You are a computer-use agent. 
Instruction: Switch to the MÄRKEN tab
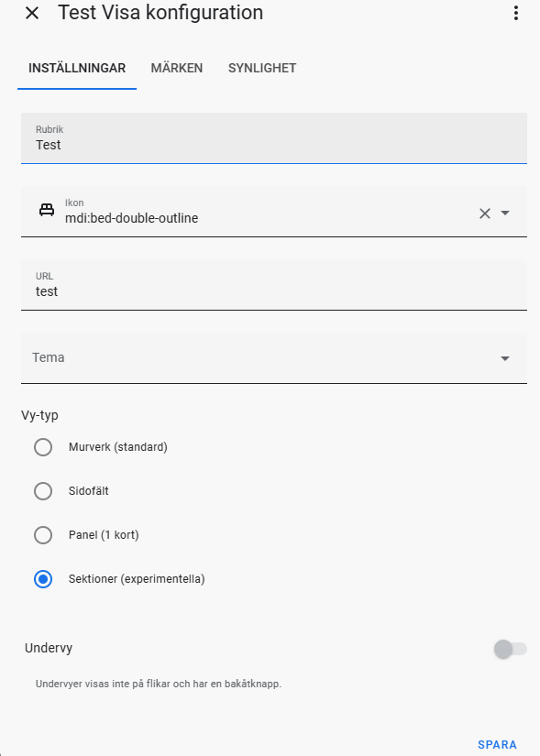click(x=177, y=69)
